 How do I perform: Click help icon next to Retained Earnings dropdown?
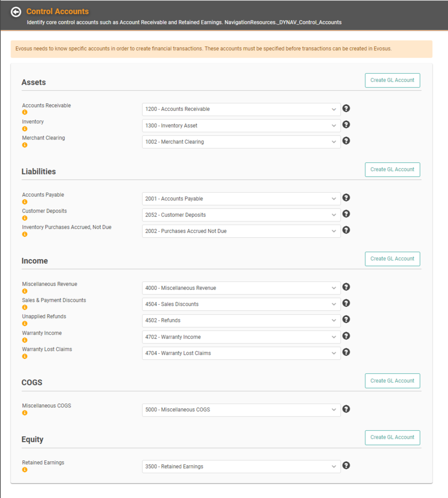coord(346,465)
